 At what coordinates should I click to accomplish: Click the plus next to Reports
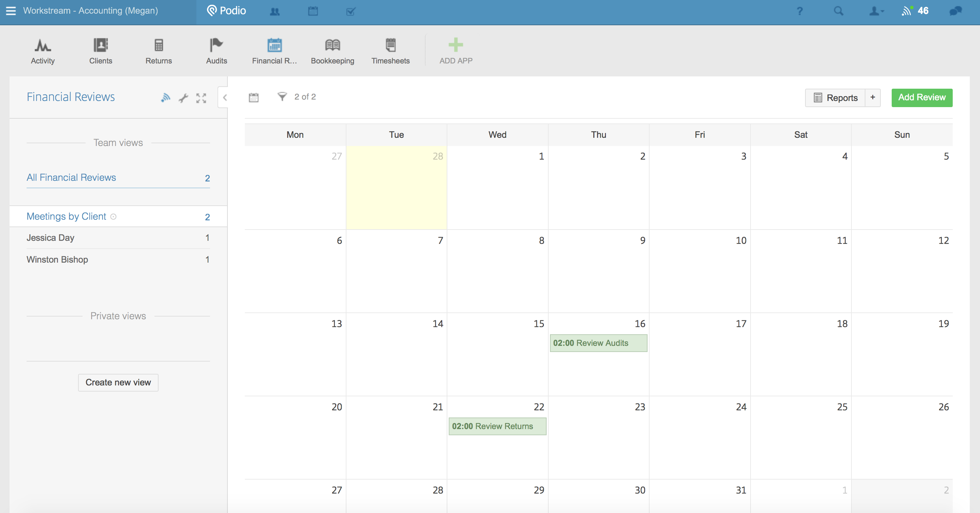click(x=872, y=98)
